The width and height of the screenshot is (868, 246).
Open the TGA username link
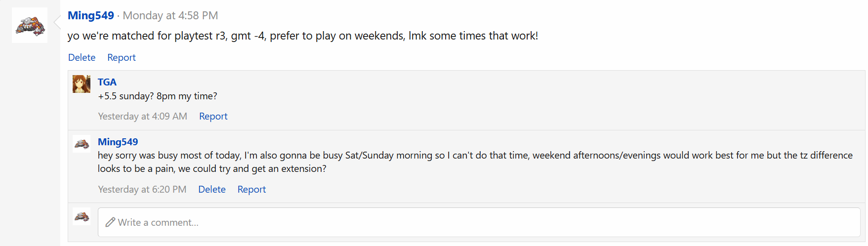(x=107, y=82)
